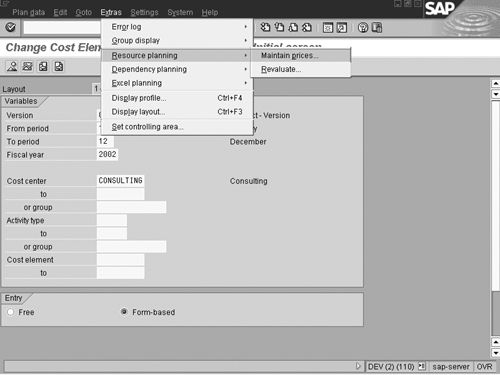Select the Form-based entry radio button

click(x=124, y=312)
